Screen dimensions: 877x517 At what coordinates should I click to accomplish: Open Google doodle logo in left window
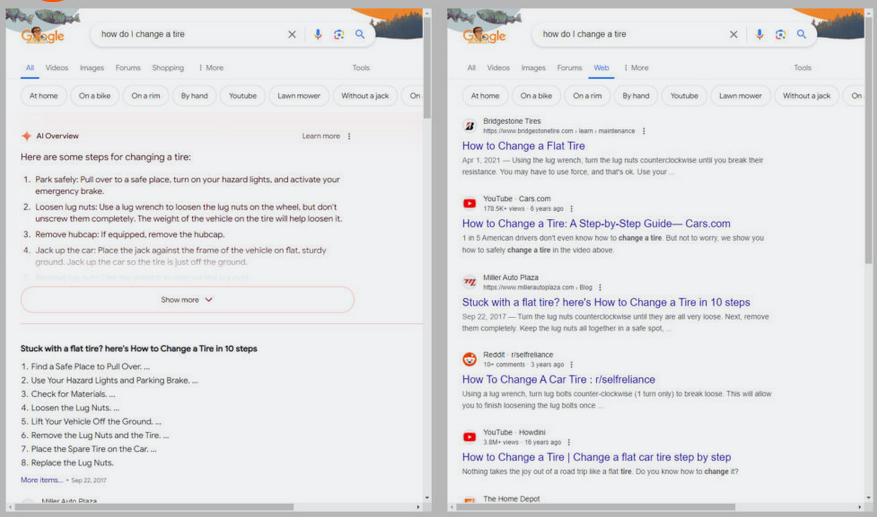coord(43,35)
